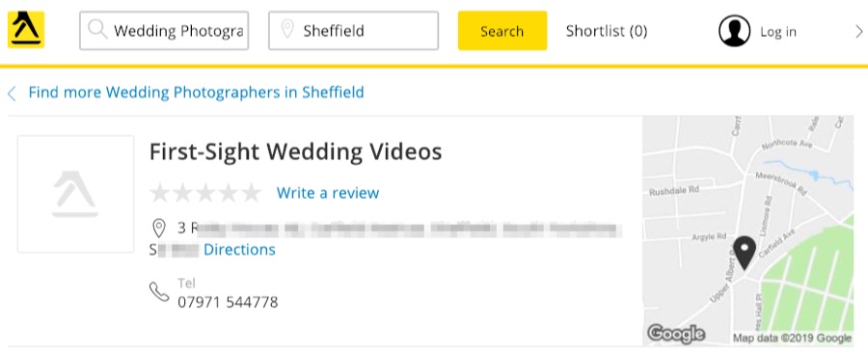Viewport: 868px width, 356px height.
Task: Select the black map marker pin
Action: 745,253
